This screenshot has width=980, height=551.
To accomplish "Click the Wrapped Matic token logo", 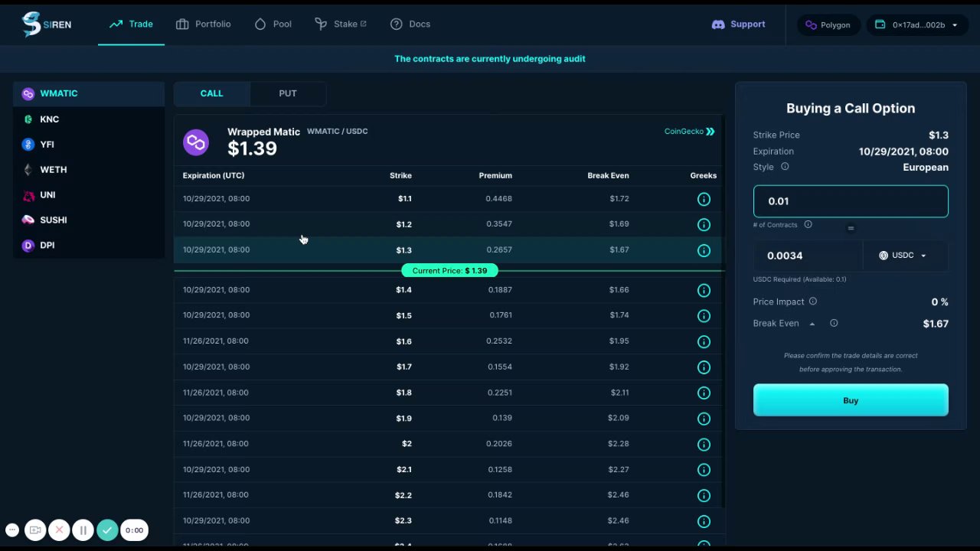I will coord(196,142).
